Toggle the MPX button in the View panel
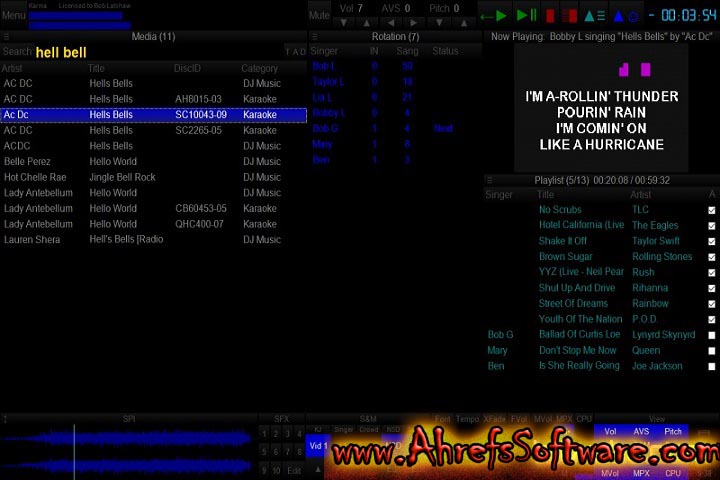 click(x=641, y=473)
